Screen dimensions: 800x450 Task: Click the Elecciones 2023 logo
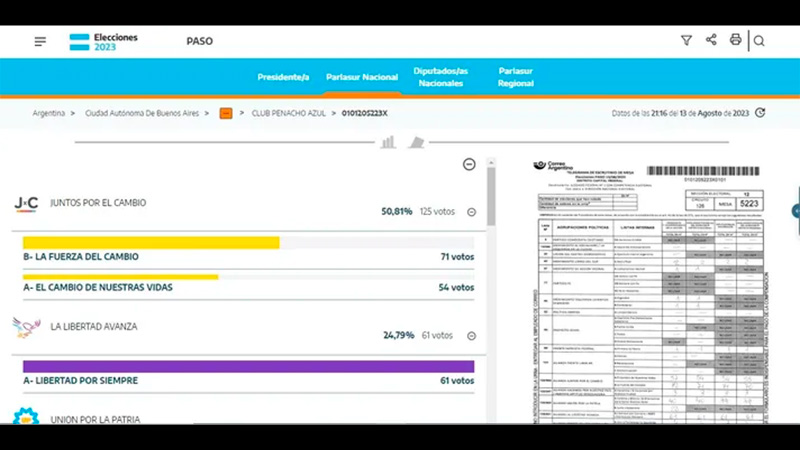point(104,42)
